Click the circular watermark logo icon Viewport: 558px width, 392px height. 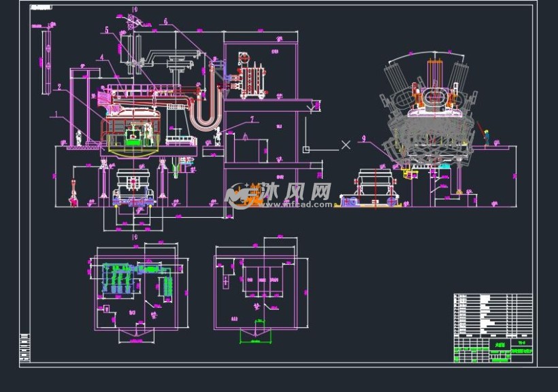(x=240, y=195)
